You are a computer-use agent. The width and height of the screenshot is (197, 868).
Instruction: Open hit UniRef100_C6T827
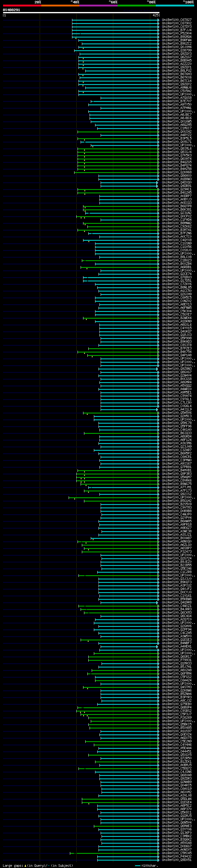176,20
